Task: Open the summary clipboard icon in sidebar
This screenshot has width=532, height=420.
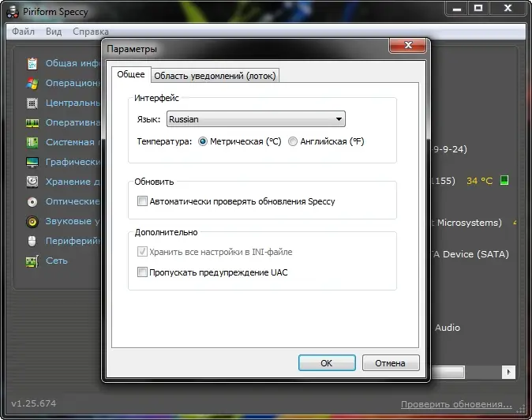Action: [32, 63]
